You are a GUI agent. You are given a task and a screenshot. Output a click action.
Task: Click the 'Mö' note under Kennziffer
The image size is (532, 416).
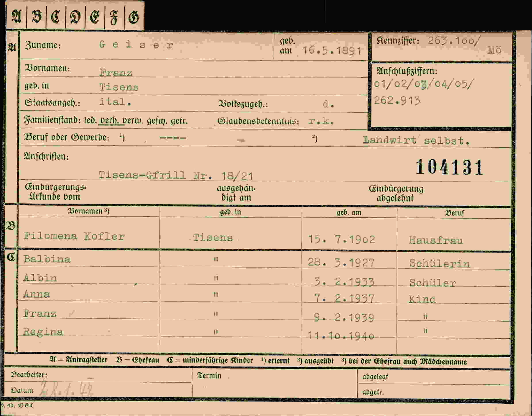click(x=494, y=50)
